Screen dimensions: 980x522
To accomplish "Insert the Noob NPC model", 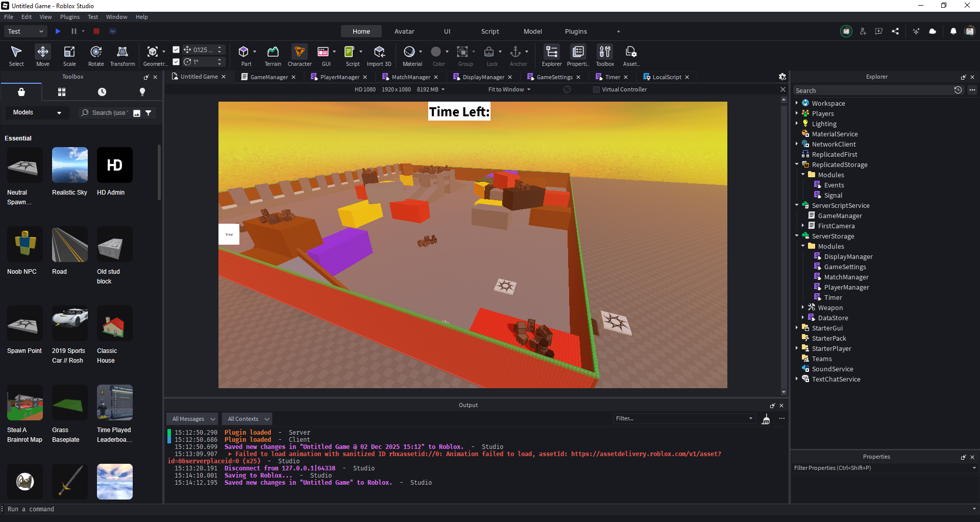I will point(25,244).
